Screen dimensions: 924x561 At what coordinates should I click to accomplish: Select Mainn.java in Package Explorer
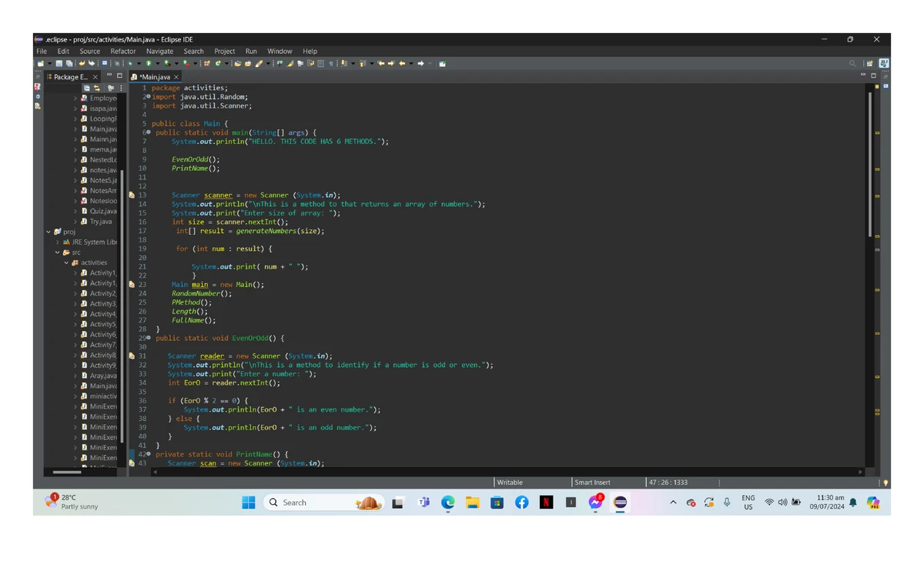pos(99,139)
